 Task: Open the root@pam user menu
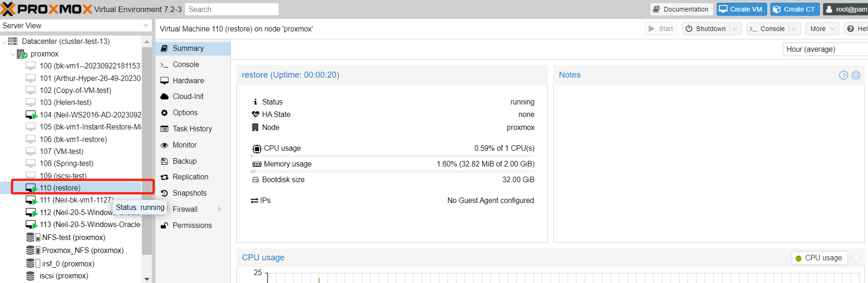(x=846, y=9)
